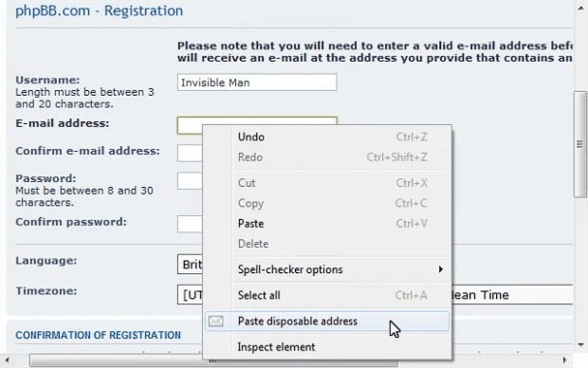Click the Password input field
Image resolution: width=588 pixels, height=368 pixels.
(x=190, y=181)
